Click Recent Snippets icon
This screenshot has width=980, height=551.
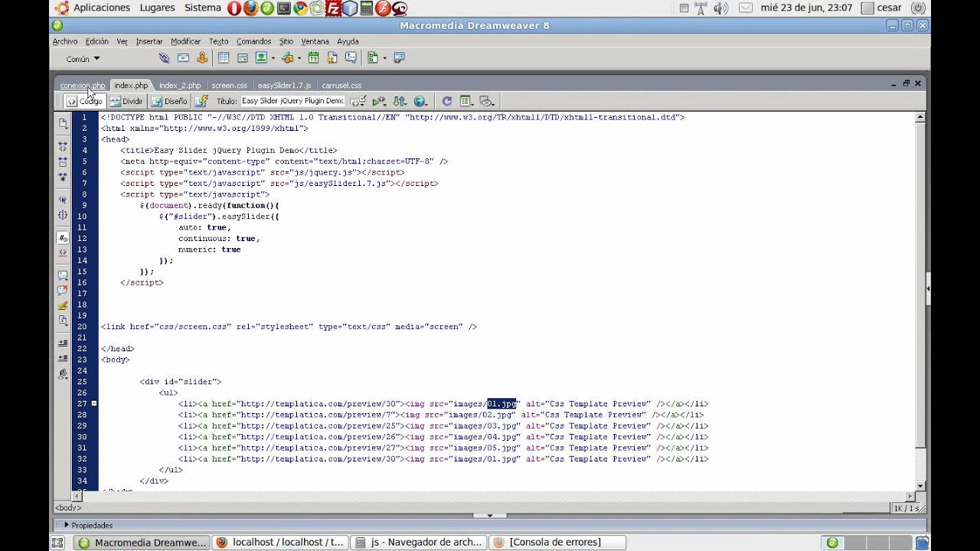pos(63,320)
